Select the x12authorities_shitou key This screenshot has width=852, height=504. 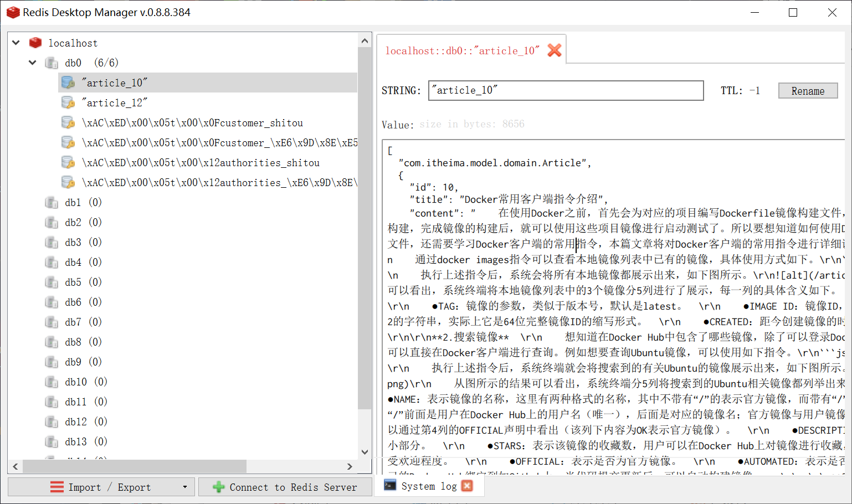point(201,162)
